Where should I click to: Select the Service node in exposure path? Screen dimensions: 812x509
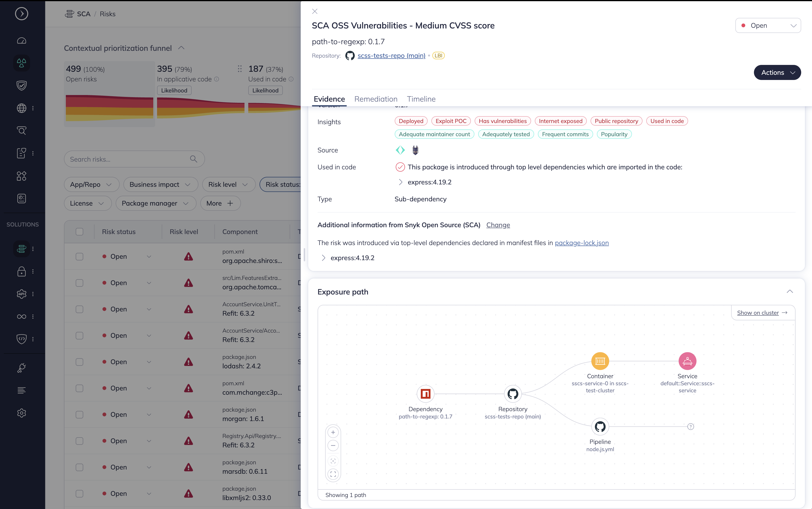687,361
